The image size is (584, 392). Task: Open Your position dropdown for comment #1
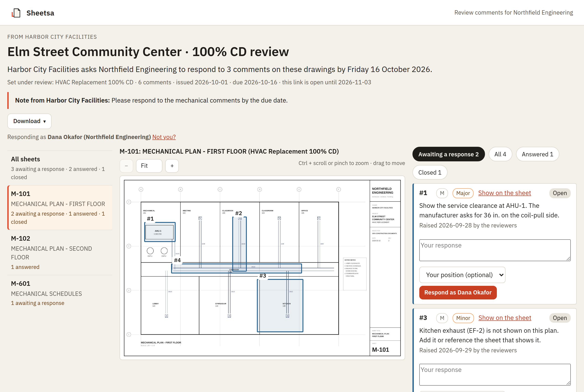pos(462,275)
